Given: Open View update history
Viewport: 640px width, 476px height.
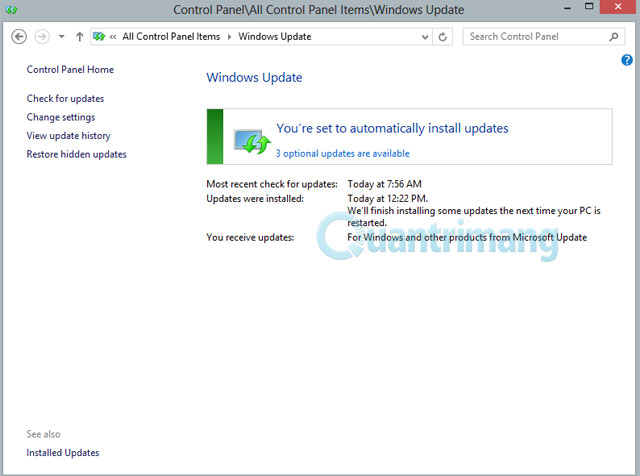Looking at the screenshot, I should click(x=69, y=136).
